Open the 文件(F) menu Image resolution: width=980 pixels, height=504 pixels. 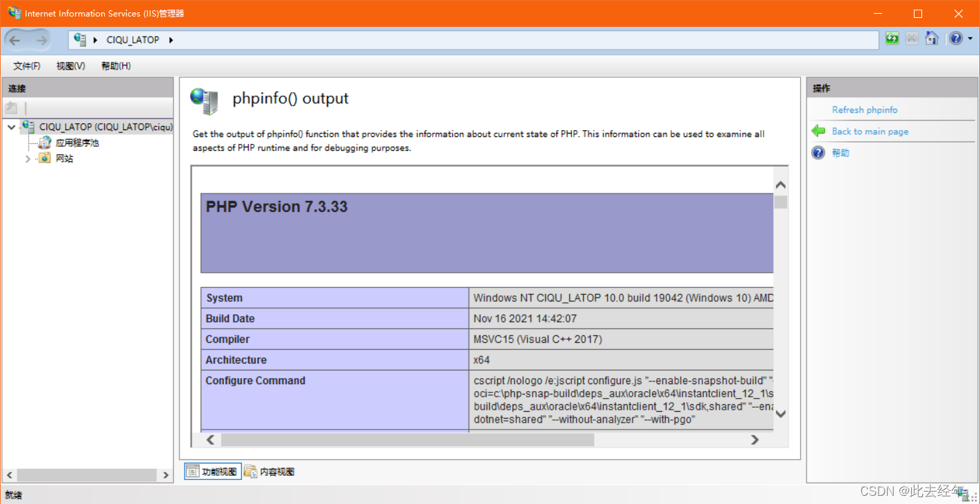click(27, 66)
